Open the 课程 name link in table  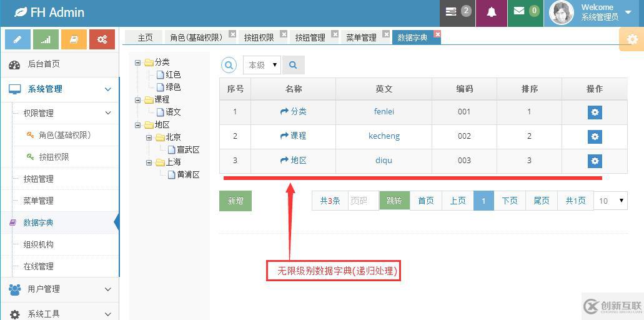click(293, 136)
